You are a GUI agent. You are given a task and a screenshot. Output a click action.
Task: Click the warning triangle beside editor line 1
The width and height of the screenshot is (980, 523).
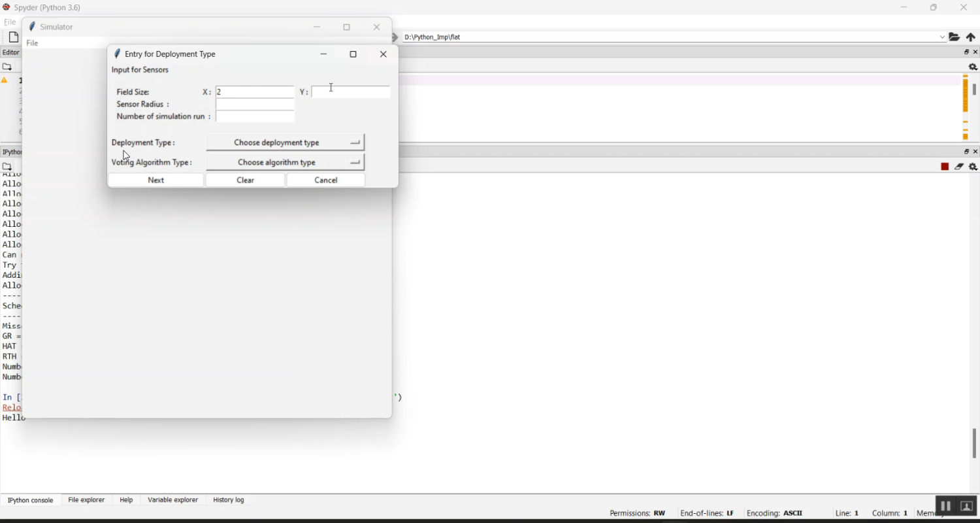pos(5,80)
